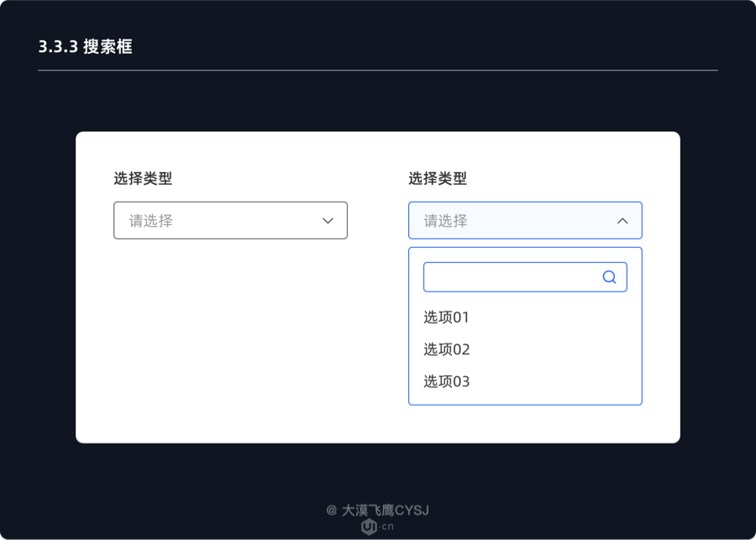The width and height of the screenshot is (756, 540).
Task: Click the right 选择类型 label above the open dropdown
Action: pos(438,178)
